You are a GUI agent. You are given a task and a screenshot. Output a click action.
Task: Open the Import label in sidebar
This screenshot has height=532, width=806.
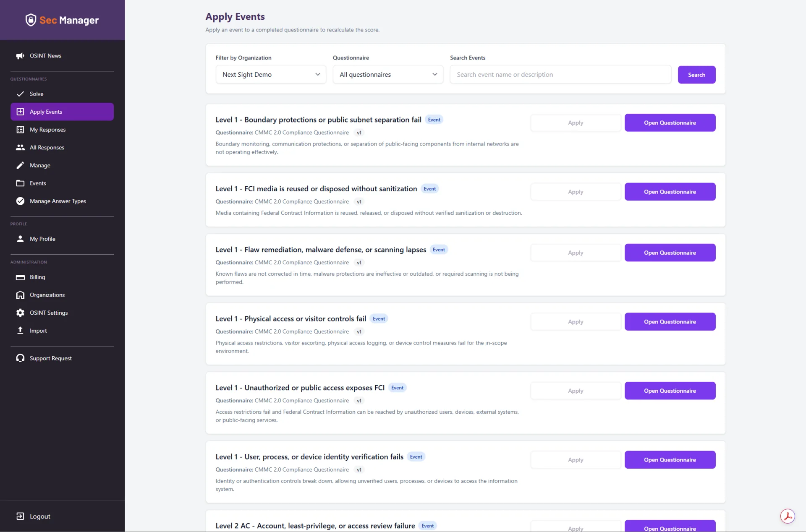tap(38, 331)
